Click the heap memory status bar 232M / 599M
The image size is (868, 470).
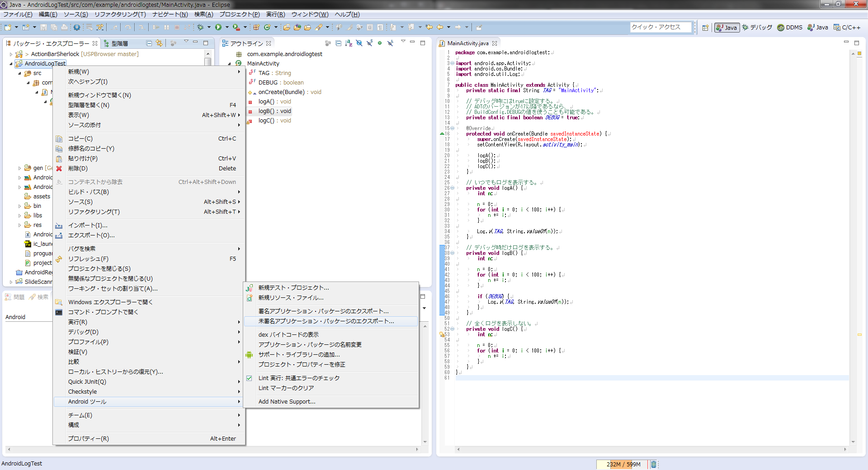point(623,464)
